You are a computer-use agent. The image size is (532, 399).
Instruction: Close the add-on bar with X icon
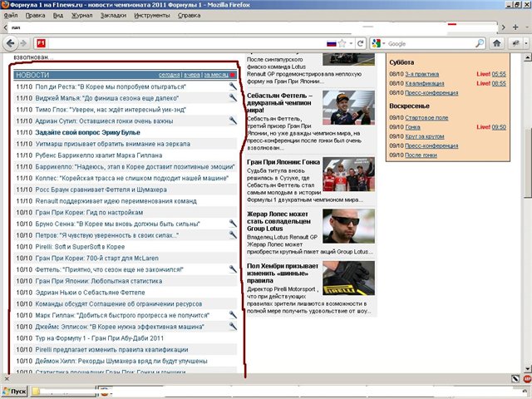pos(7,379)
